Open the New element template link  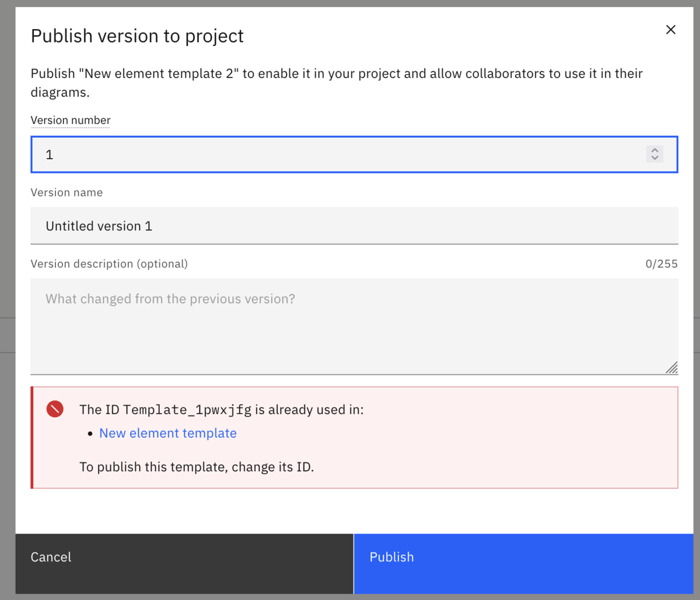click(167, 433)
